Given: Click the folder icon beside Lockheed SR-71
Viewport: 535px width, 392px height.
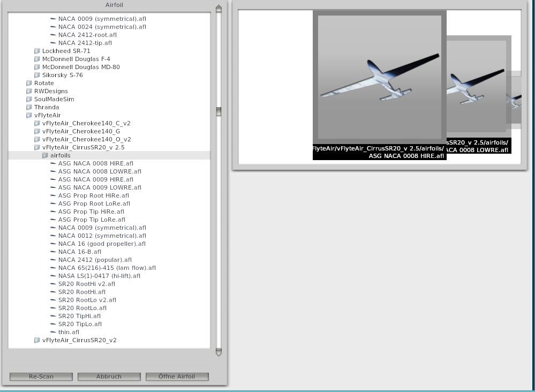Looking at the screenshot, I should 37,51.
